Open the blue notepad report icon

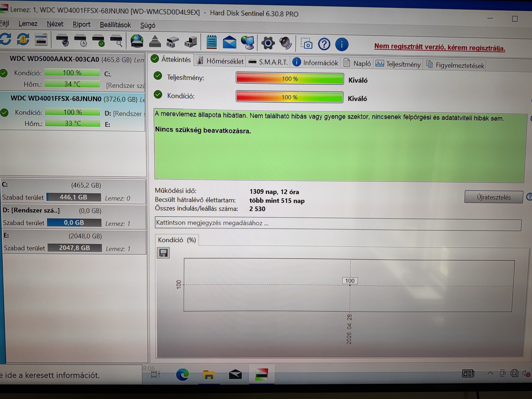click(212, 42)
